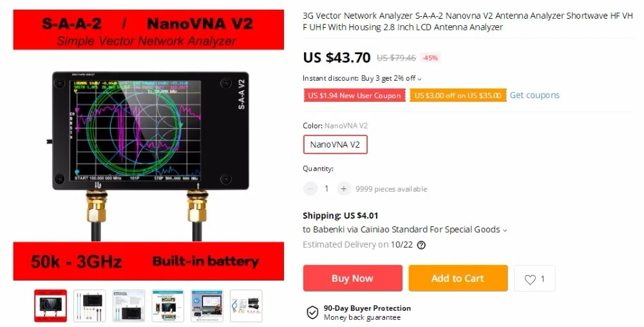This screenshot has width=644, height=327.
Task: Click the buyer protection shield icon
Action: pyautogui.click(x=312, y=312)
